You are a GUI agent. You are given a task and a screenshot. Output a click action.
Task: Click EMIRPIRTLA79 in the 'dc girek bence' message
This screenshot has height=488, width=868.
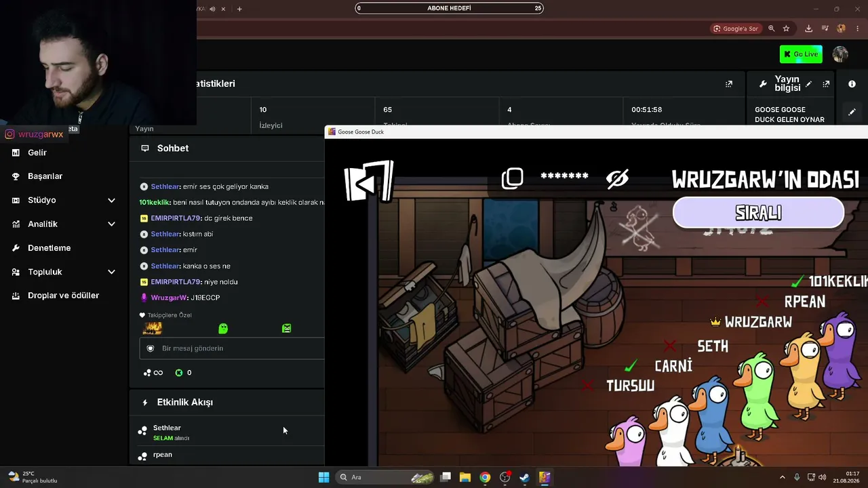pyautogui.click(x=176, y=218)
